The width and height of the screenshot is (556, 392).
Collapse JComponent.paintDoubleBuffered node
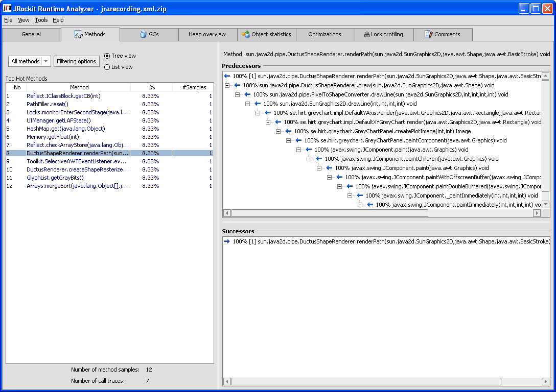point(340,187)
